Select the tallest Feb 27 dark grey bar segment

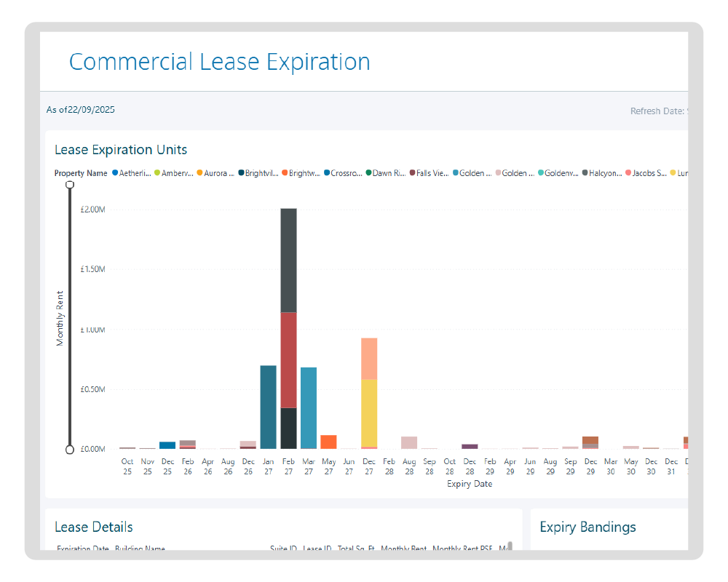(x=288, y=260)
